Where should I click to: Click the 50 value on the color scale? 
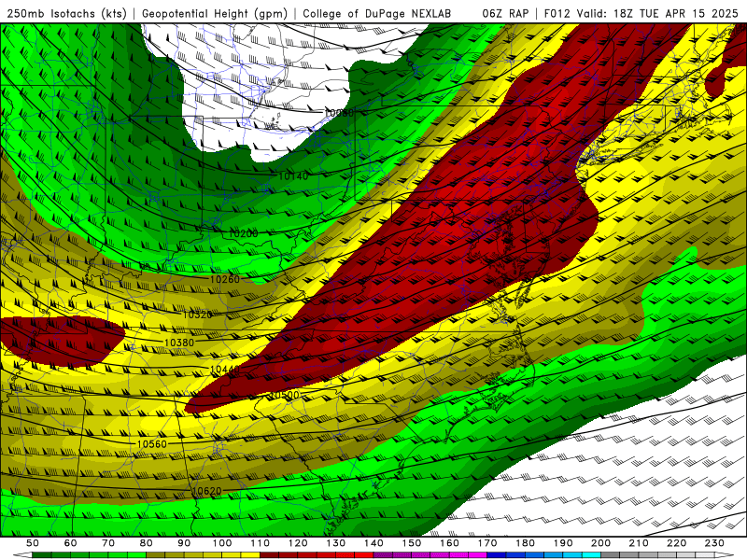click(x=33, y=543)
